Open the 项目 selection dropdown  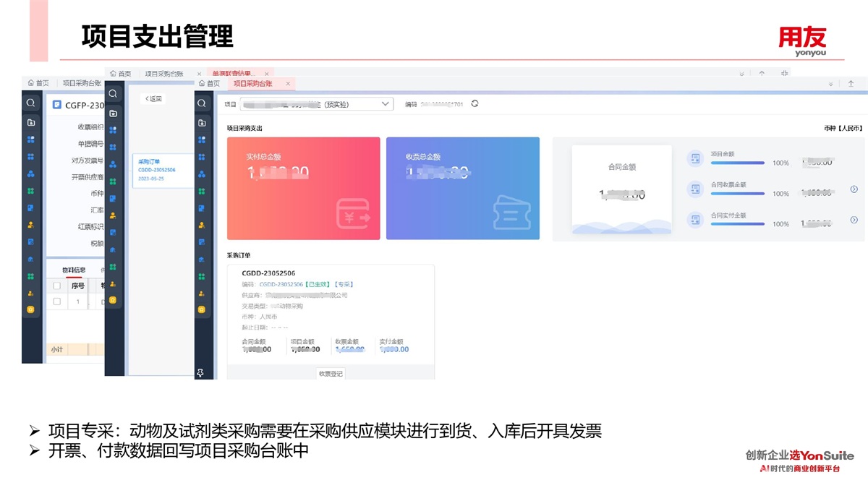click(386, 104)
